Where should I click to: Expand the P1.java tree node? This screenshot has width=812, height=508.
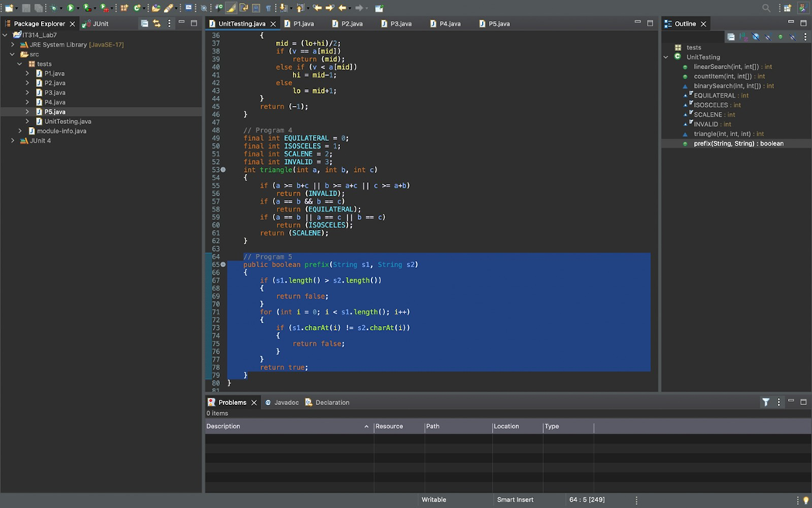click(x=27, y=74)
